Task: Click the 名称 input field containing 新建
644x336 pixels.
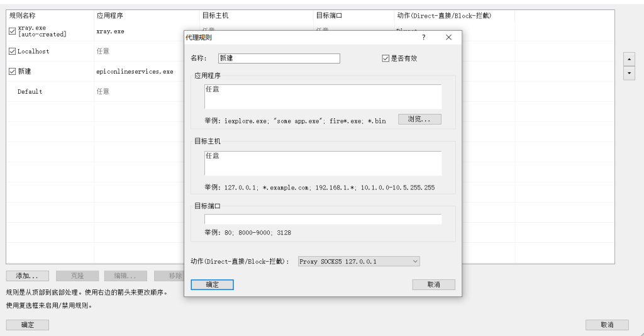Action: [x=279, y=59]
